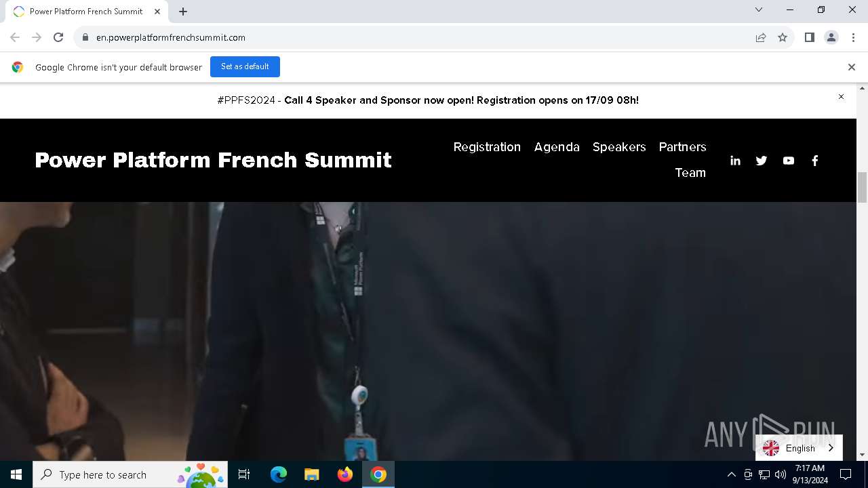Viewport: 868px width, 488px height.
Task: Click Type here to search box
Action: pos(130,474)
